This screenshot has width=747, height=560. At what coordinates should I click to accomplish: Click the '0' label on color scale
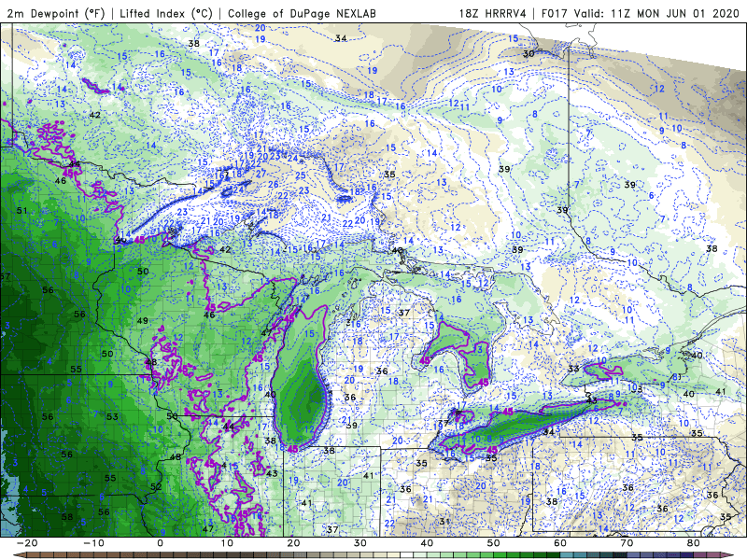[x=160, y=543]
